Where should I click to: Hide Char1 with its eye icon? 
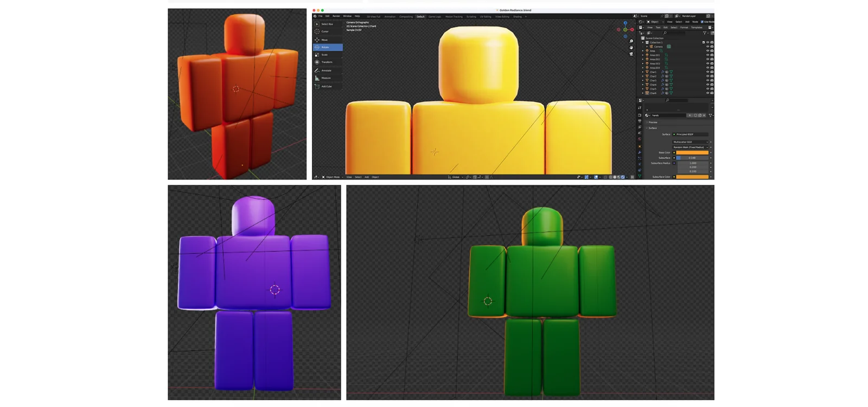coord(707,72)
